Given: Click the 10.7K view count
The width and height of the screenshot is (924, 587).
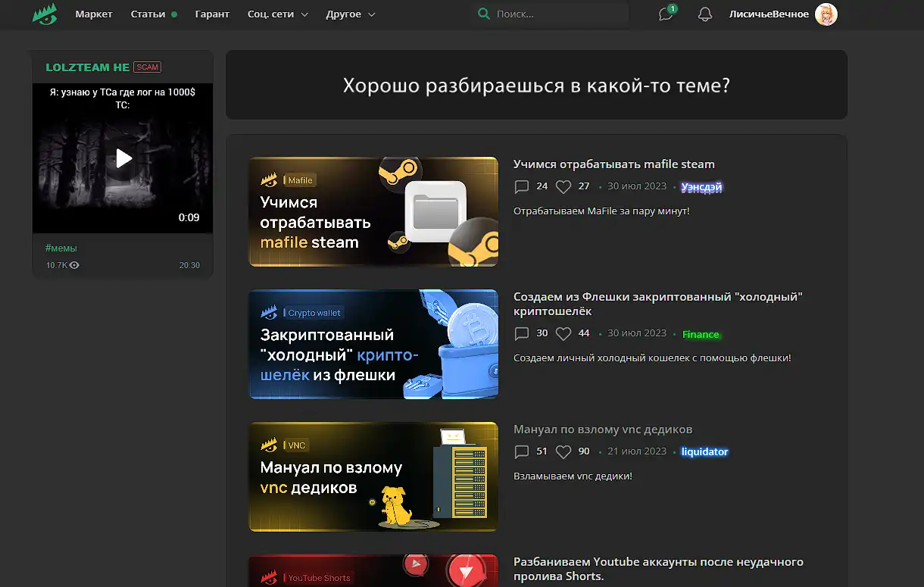Looking at the screenshot, I should point(57,265).
